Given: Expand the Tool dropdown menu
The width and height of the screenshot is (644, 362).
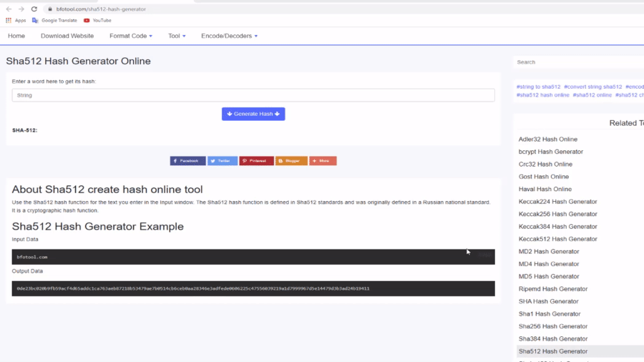Looking at the screenshot, I should (177, 36).
